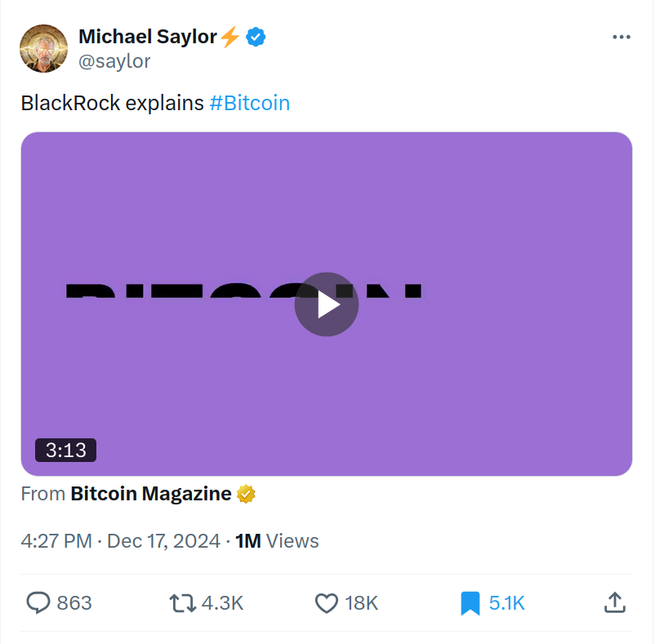Screen dimensions: 655x644
Task: Click the blue verified badge
Action: click(x=256, y=37)
